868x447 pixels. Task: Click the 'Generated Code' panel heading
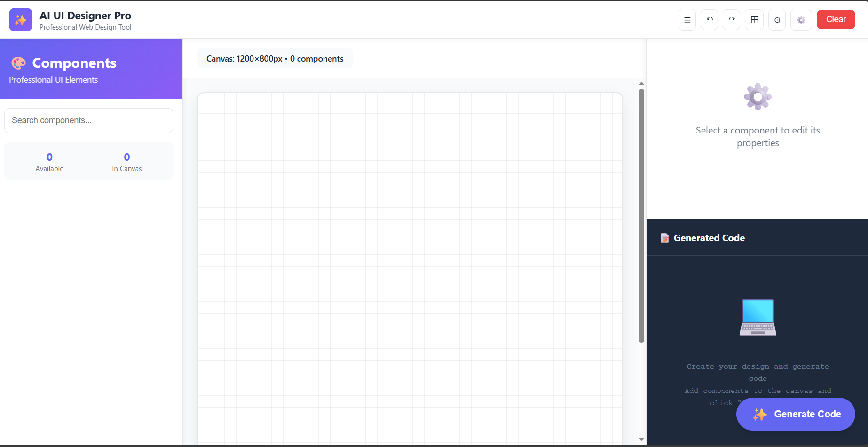click(709, 238)
